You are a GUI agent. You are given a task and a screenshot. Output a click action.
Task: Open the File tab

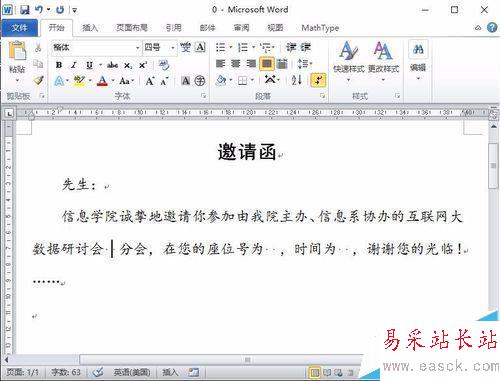pos(19,28)
